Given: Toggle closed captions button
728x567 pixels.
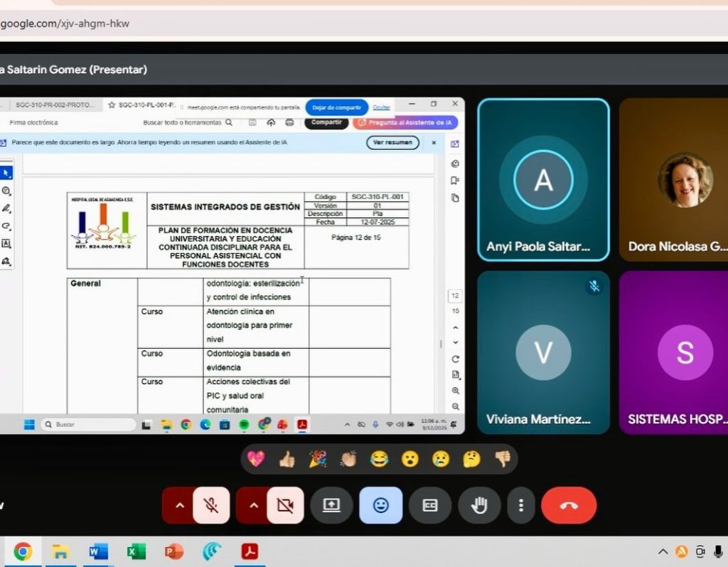Looking at the screenshot, I should click(429, 505).
